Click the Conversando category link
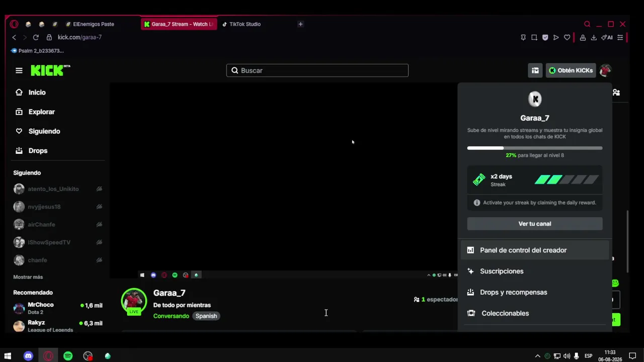 171,316
